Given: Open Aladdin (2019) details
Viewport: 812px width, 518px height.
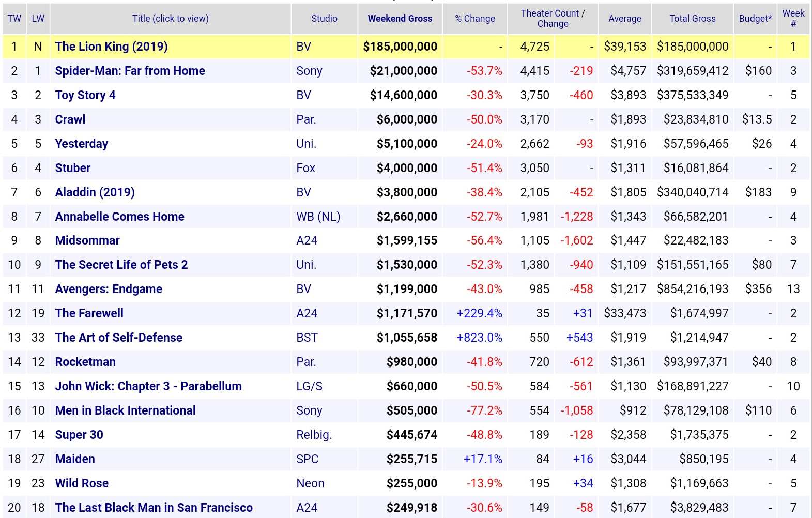Looking at the screenshot, I should 95,192.
